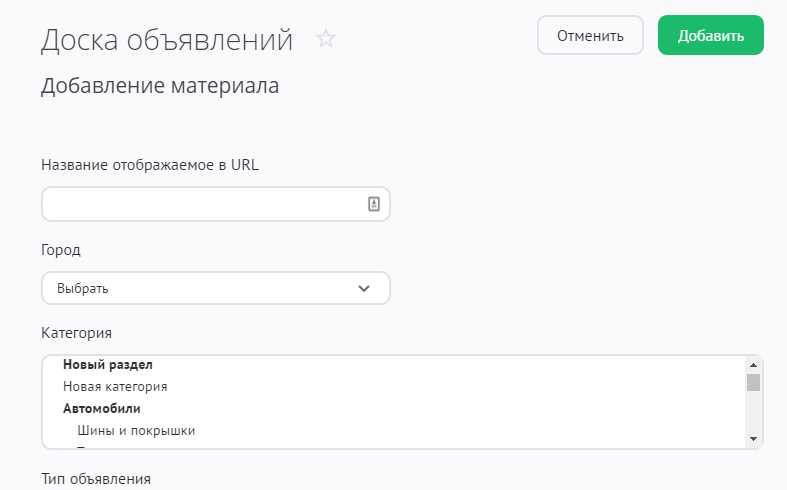
Task: Click the autofill icon in URL name field
Action: pyautogui.click(x=373, y=204)
